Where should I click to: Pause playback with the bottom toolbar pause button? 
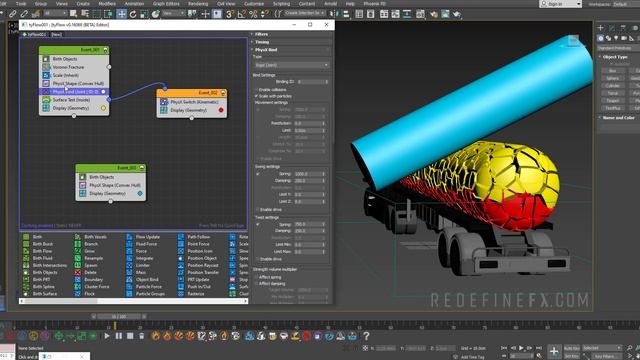pos(119,336)
